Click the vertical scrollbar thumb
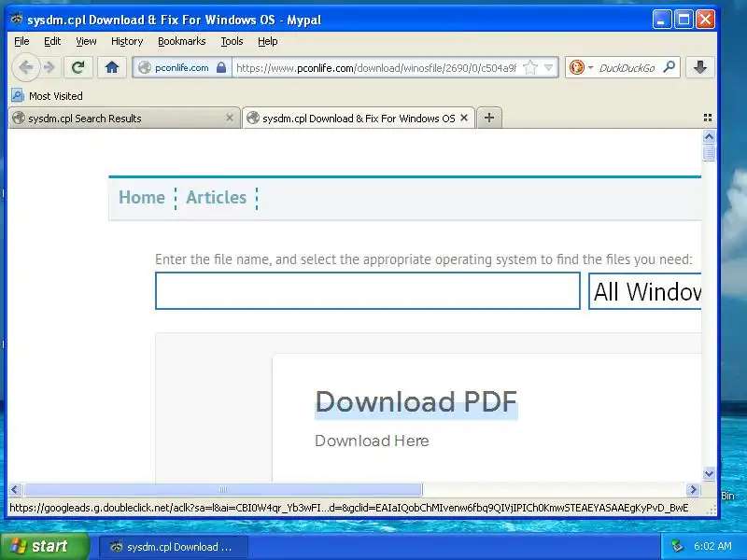747x560 pixels. pyautogui.click(x=709, y=153)
